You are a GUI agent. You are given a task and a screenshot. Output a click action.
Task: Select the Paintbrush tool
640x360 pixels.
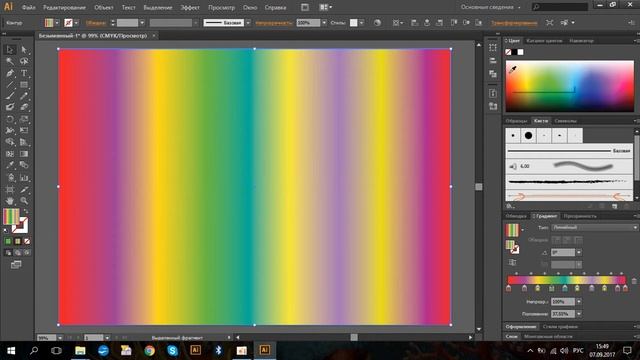pyautogui.click(x=10, y=96)
